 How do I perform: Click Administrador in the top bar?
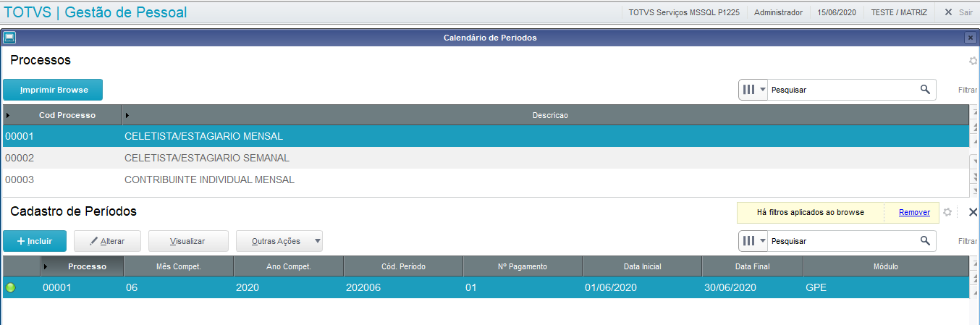pyautogui.click(x=778, y=12)
